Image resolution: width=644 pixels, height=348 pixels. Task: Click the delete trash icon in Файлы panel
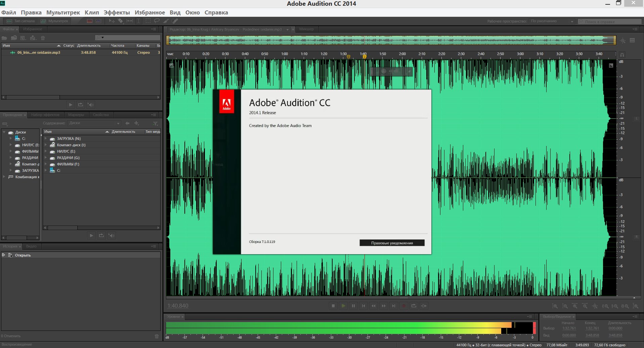coord(43,38)
